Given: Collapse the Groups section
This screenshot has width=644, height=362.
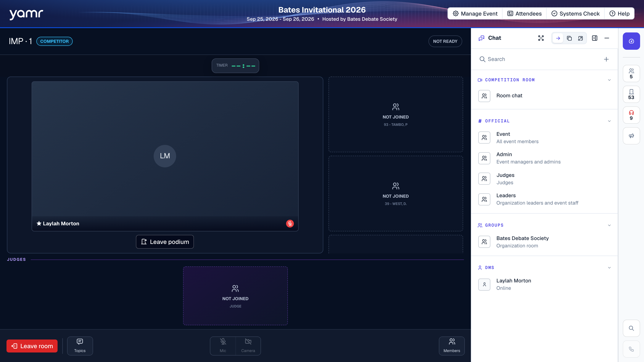Looking at the screenshot, I should tap(609, 225).
